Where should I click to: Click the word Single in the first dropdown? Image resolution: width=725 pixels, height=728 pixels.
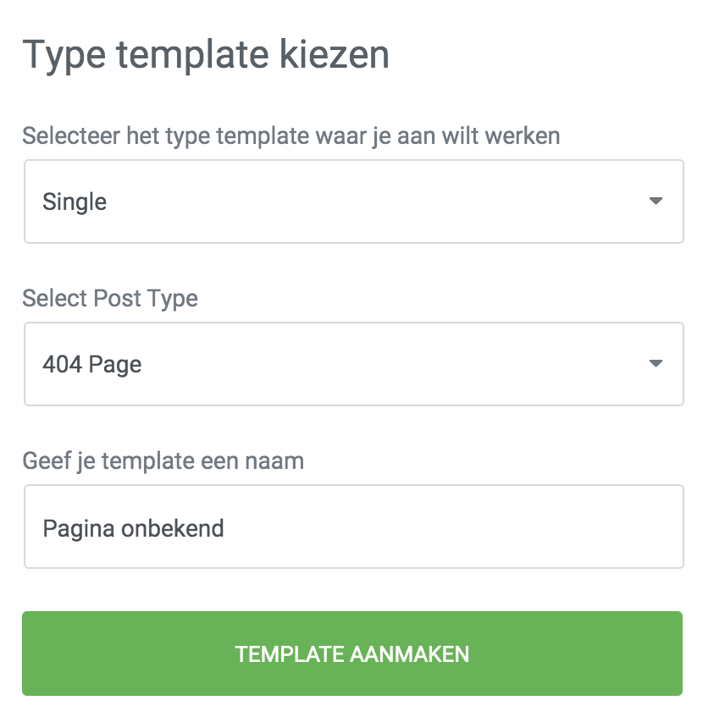(x=75, y=201)
